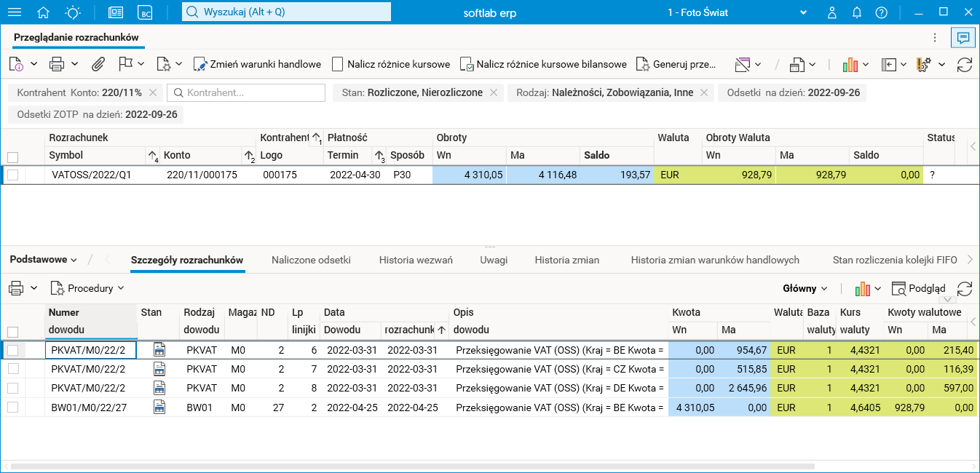Click Zmień warunki handlowe button
This screenshot has height=473, width=980.
[257, 64]
